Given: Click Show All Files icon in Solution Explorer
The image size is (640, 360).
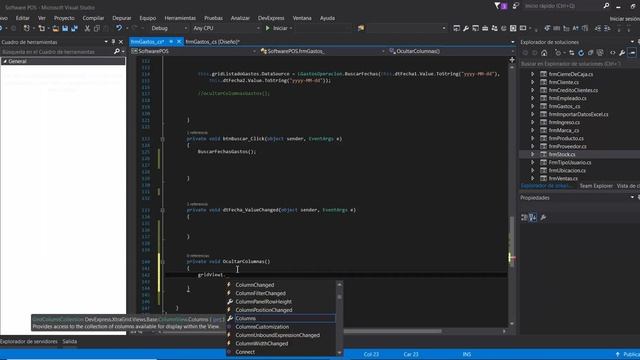Looking at the screenshot, I should (x=600, y=53).
